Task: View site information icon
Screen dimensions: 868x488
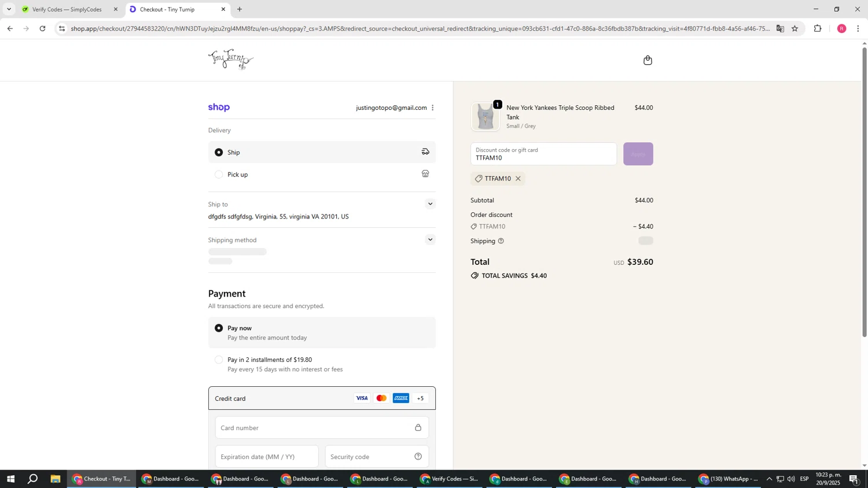Action: (62, 28)
